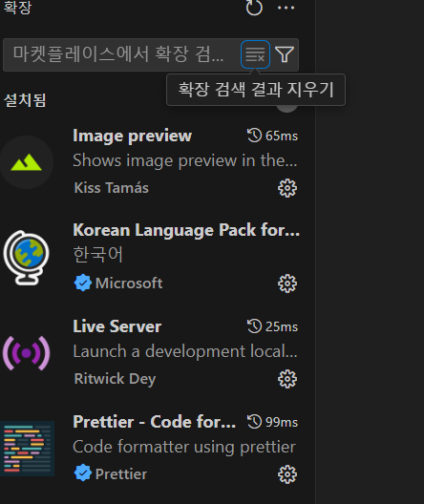The image size is (424, 504).
Task: Click Prettier verified publisher badge
Action: coord(83,473)
